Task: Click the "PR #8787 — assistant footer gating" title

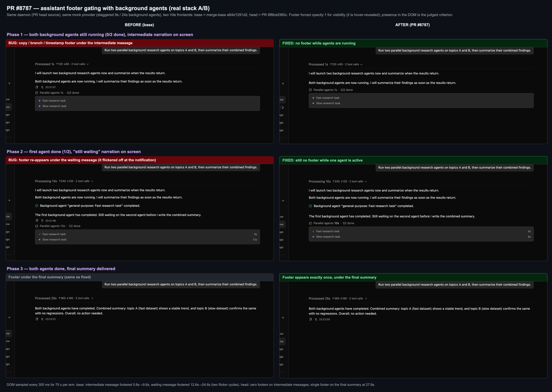Action: pos(108,8)
